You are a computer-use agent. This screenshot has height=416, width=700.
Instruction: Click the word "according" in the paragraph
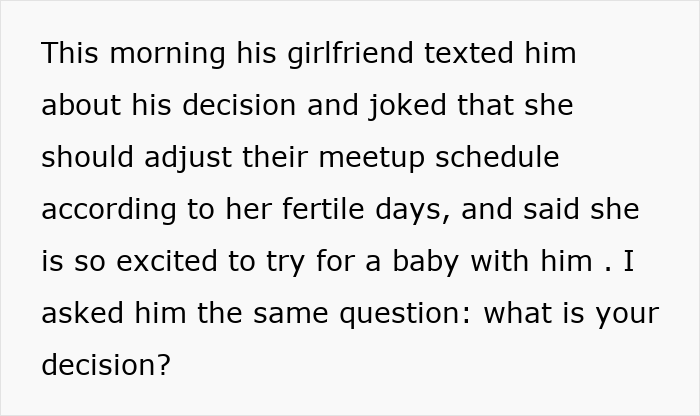(106, 210)
